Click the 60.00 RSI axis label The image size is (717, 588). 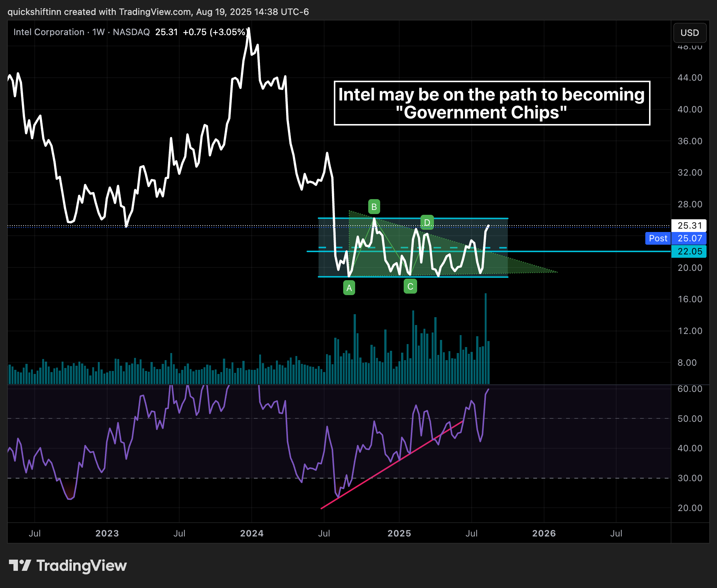click(690, 389)
